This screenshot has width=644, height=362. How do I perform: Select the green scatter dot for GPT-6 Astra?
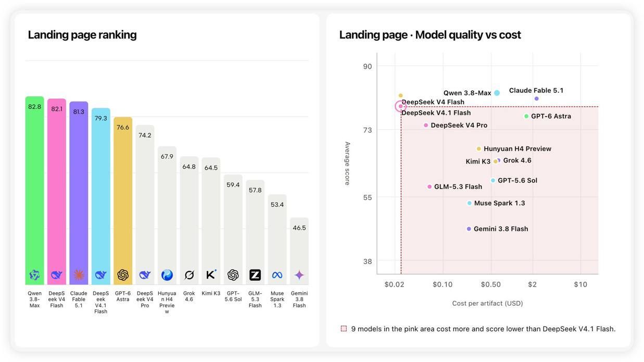pos(526,116)
